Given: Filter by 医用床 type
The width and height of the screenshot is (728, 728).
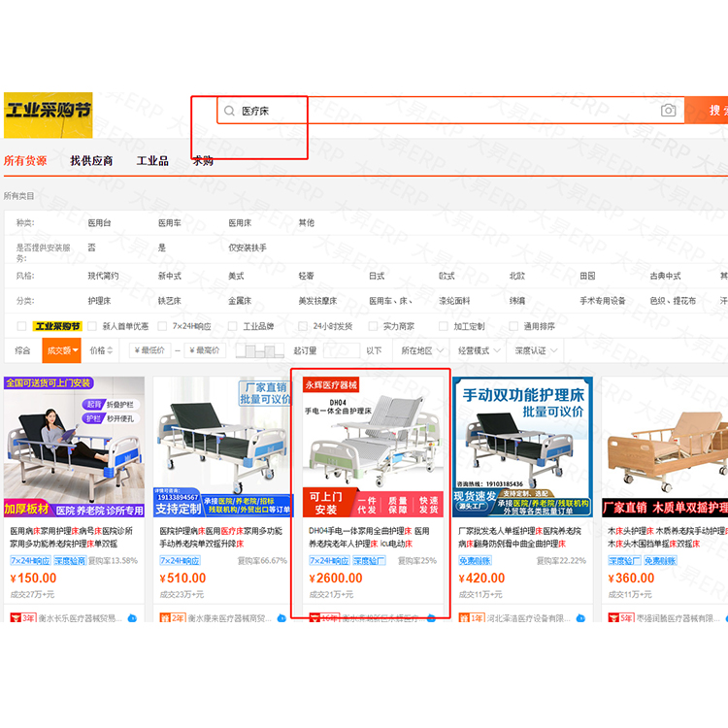Looking at the screenshot, I should pyautogui.click(x=240, y=223).
